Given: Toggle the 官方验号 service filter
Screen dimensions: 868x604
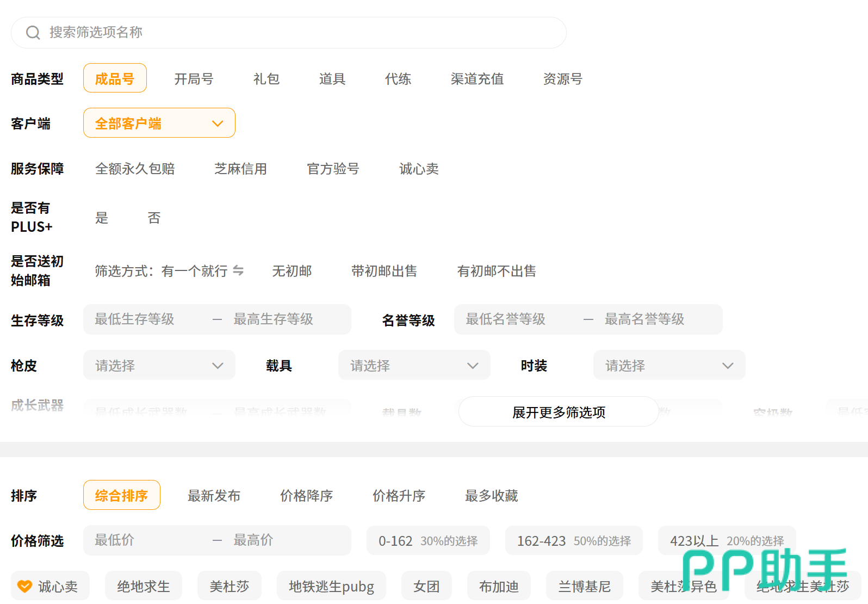Looking at the screenshot, I should pos(333,169).
